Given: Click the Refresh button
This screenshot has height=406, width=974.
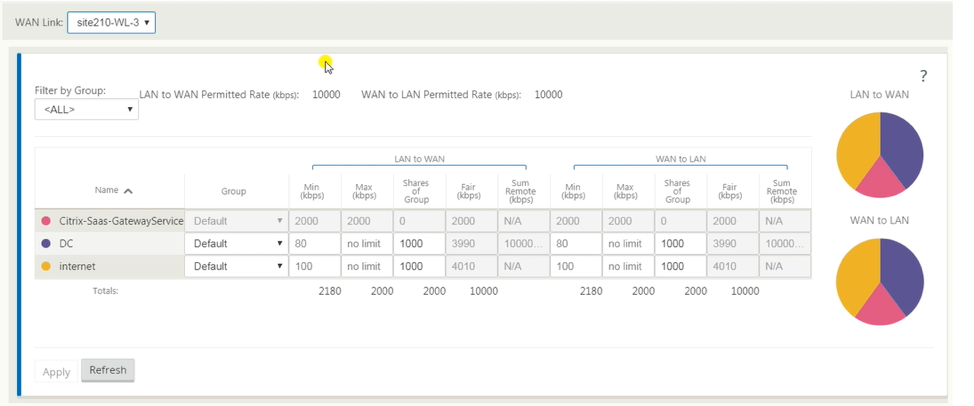Looking at the screenshot, I should [107, 370].
